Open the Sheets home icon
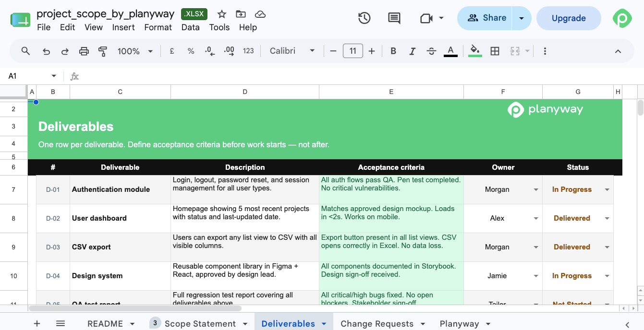This screenshot has height=330, width=644. coord(20,20)
